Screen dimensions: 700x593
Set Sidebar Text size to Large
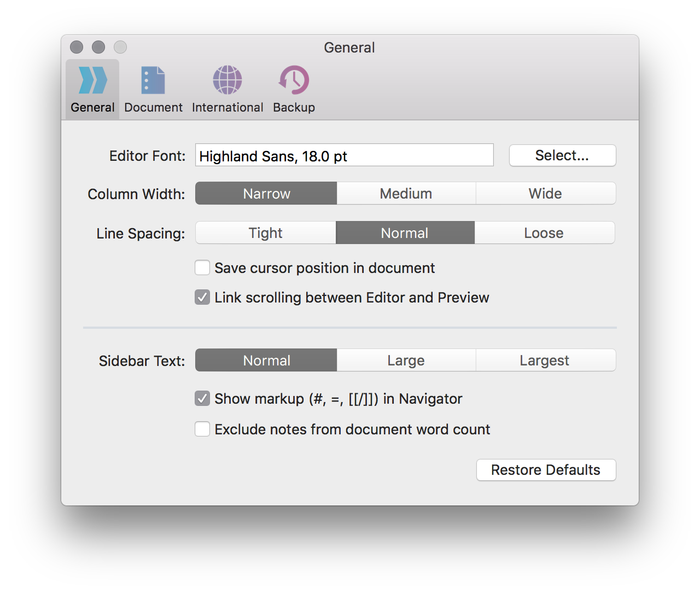[x=406, y=360]
